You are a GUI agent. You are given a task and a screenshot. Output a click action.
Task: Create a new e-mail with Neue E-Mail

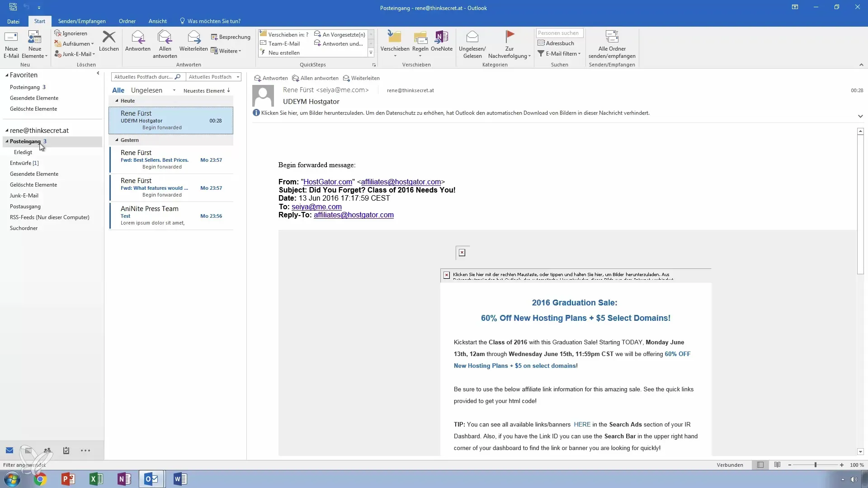click(x=11, y=44)
